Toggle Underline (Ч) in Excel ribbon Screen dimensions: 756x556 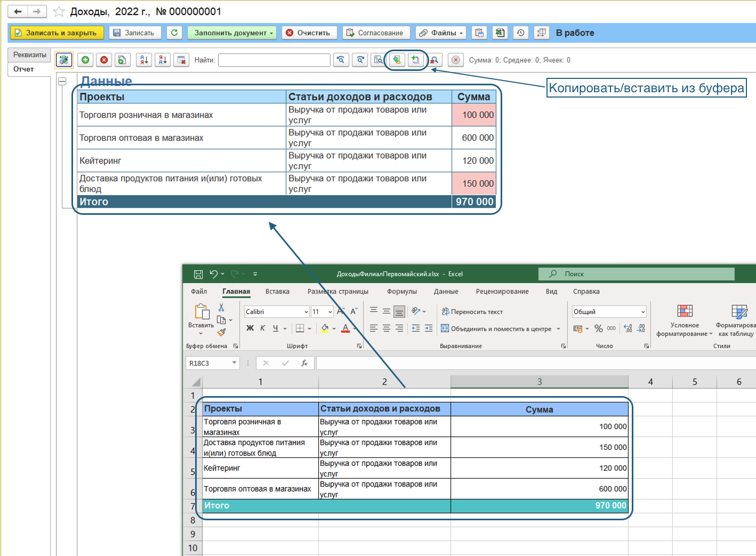tap(275, 328)
